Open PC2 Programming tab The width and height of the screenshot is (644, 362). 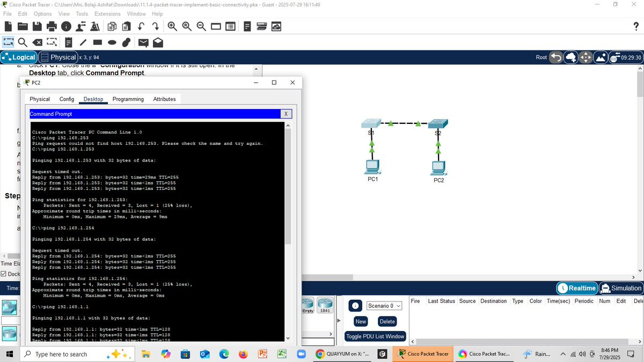tap(128, 99)
